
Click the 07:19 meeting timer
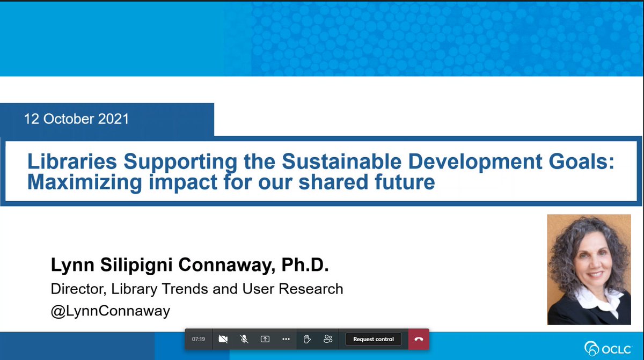pos(199,339)
